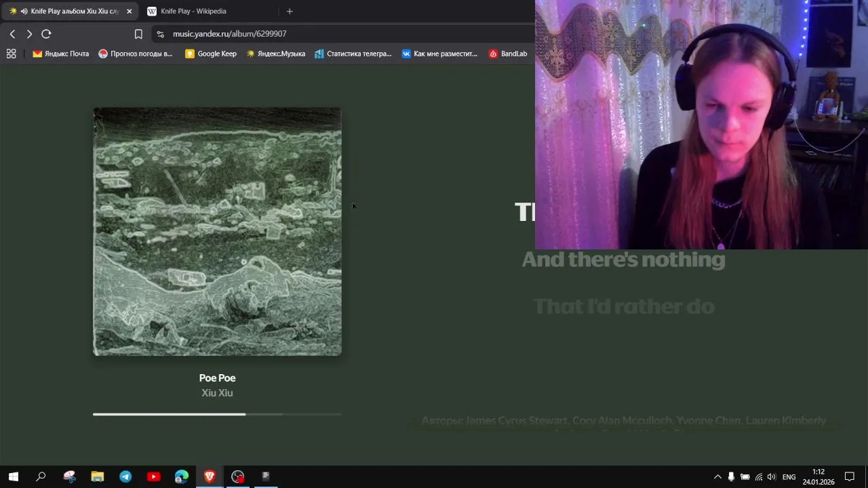The image size is (868, 488).
Task: Open OBS Studio from the taskbar
Action: click(x=237, y=476)
